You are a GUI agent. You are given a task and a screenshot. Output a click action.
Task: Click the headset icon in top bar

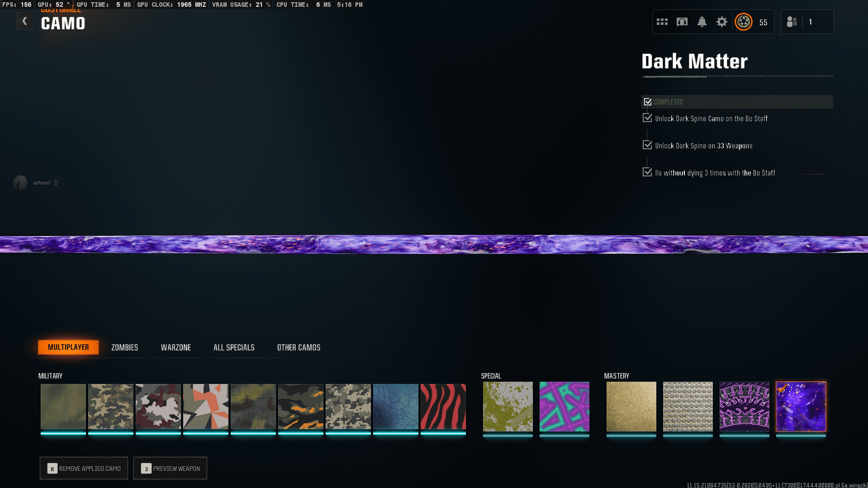pos(682,22)
